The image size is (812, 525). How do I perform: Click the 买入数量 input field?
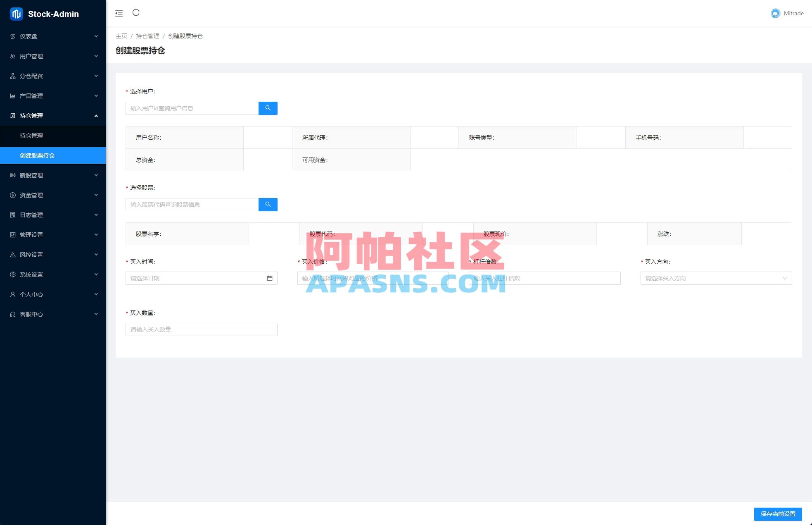pos(201,329)
